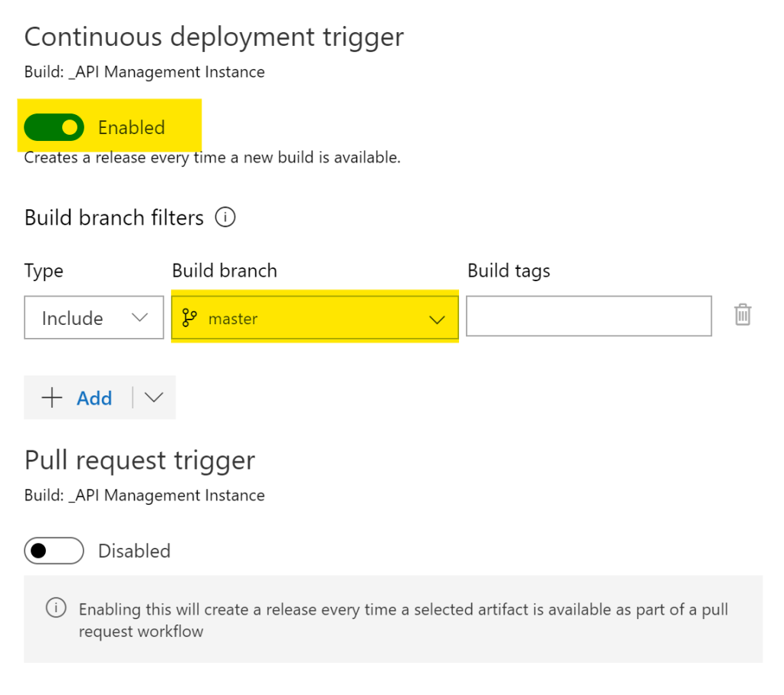Click info icon beside Build branch filters

pyautogui.click(x=225, y=218)
